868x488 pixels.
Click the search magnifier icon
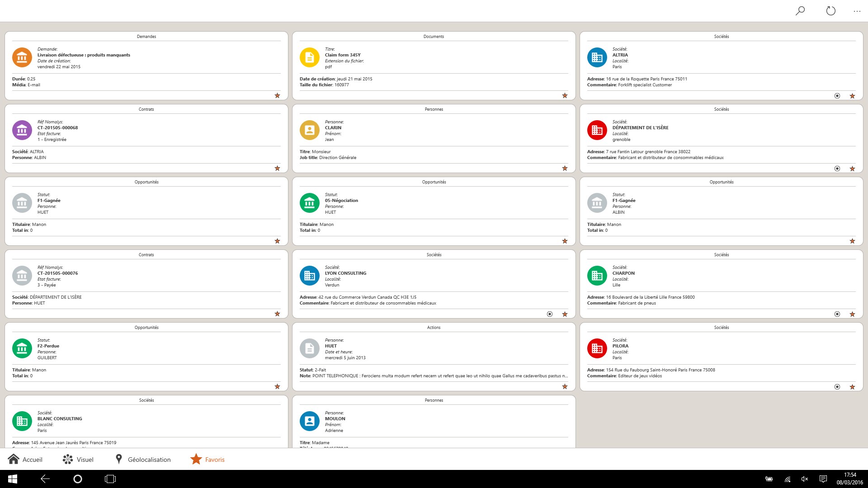[800, 11]
